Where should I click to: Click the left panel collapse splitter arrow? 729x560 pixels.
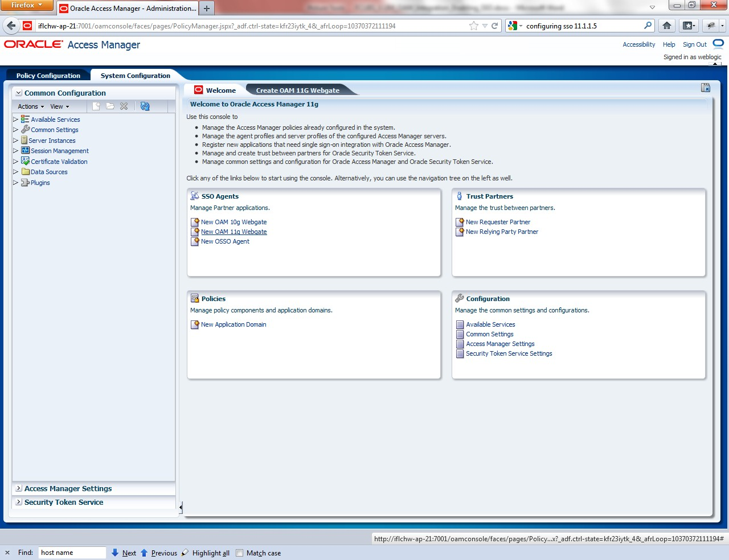181,507
